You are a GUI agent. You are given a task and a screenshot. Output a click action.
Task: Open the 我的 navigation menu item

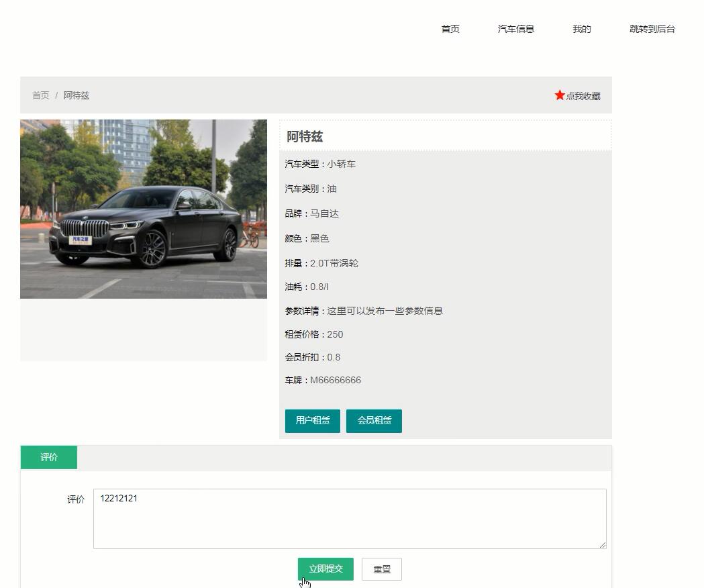click(x=581, y=29)
